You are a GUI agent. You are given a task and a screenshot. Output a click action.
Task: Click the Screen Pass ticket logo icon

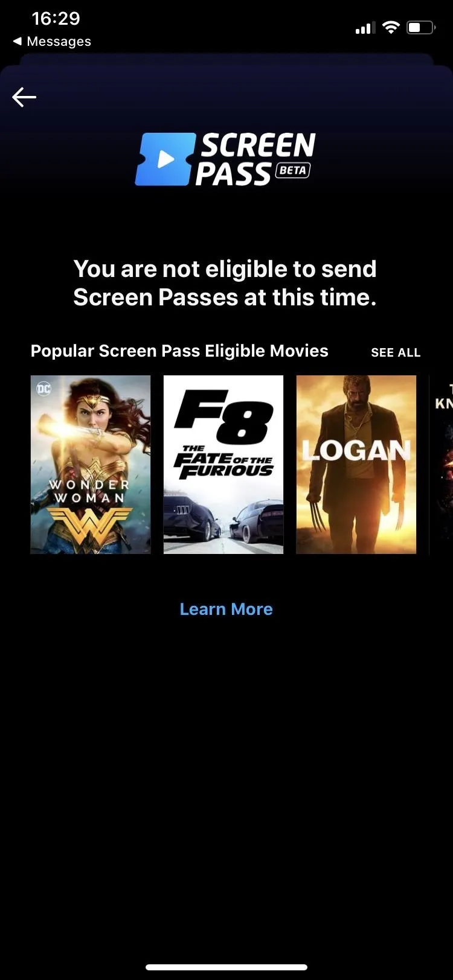click(x=165, y=159)
